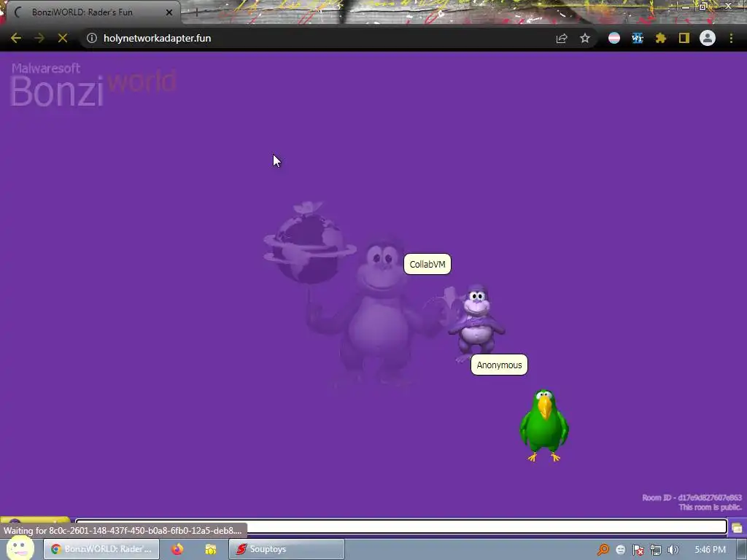Screen dimensions: 747x560
Task: Go back with the browser back arrow
Action: coord(16,38)
